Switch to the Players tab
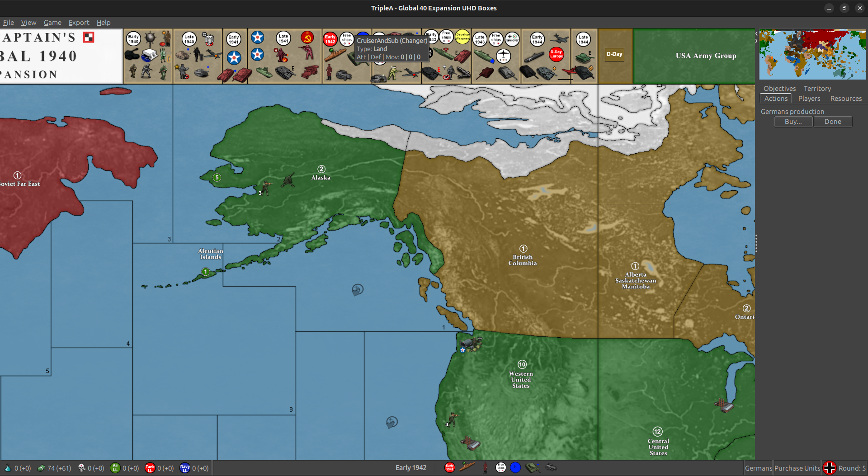 coord(809,98)
